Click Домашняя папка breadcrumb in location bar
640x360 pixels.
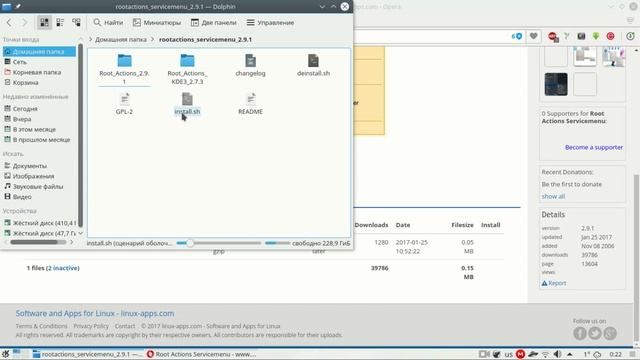click(x=120, y=40)
